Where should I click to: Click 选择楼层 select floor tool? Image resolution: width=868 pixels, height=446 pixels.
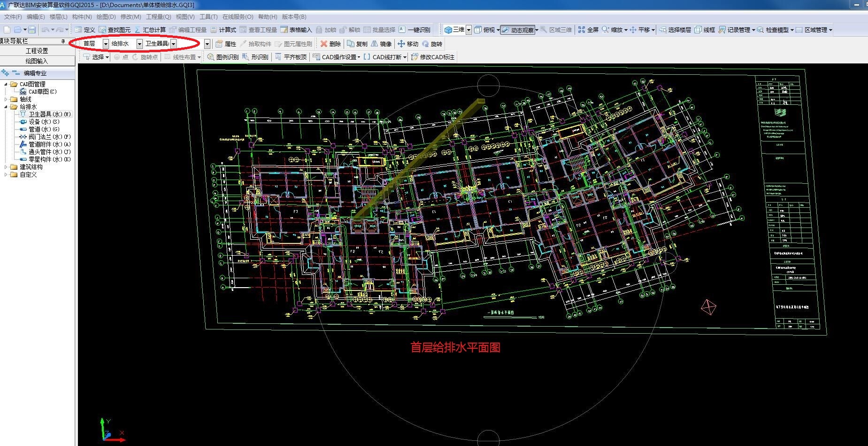click(675, 30)
